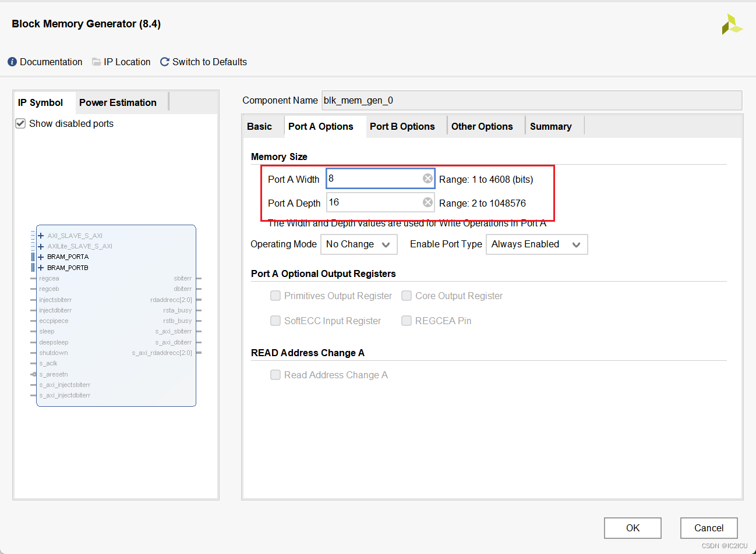Select the rsta_busy port label
756x554 pixels.
pos(178,310)
